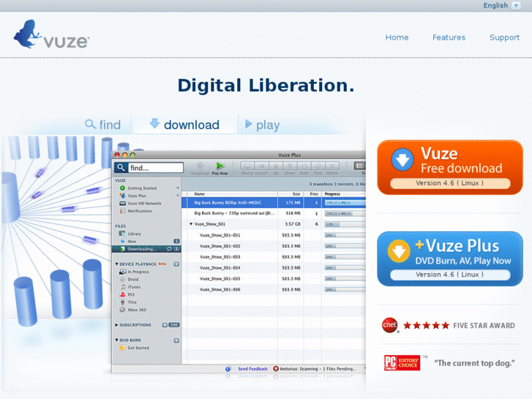
Task: Open the Features page link
Action: (449, 37)
